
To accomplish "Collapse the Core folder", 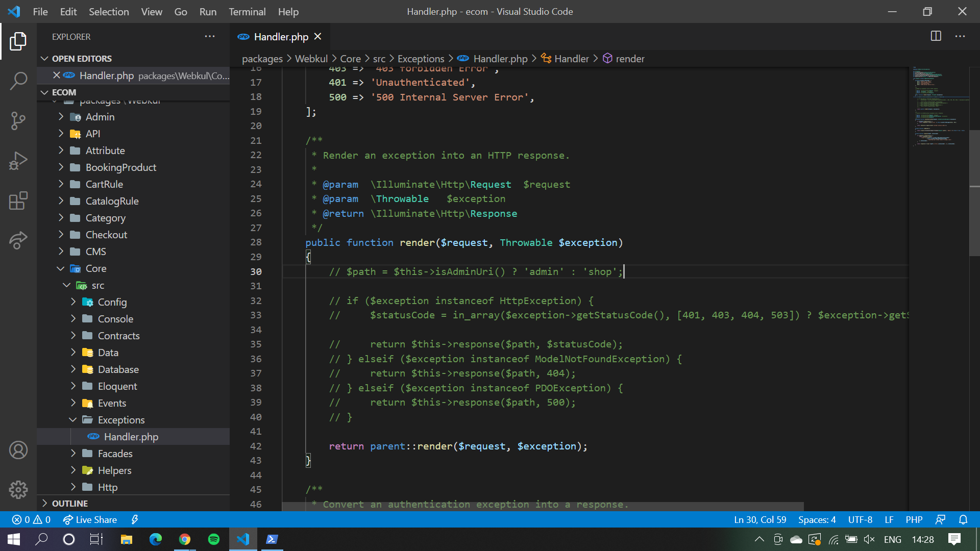I will tap(133, 268).
